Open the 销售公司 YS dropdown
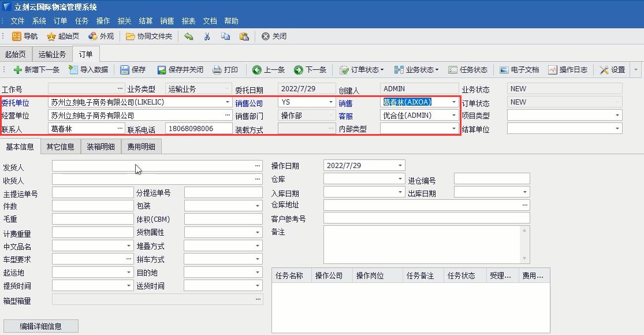 click(331, 102)
